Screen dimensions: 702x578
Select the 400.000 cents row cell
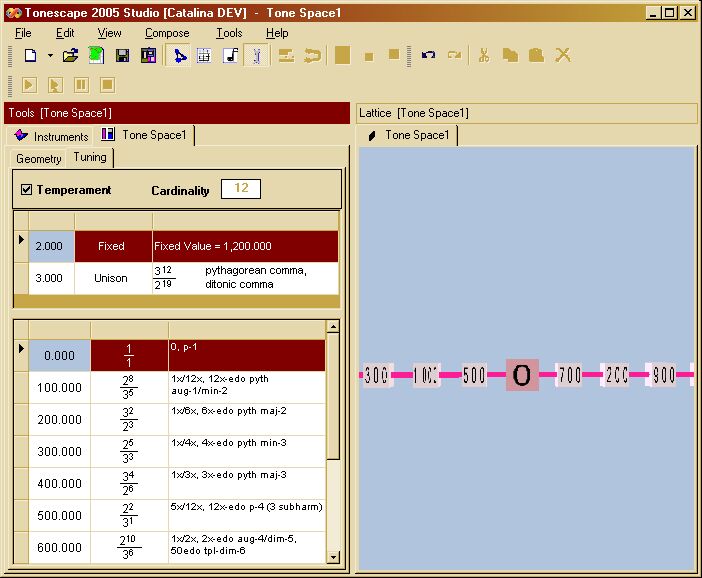[60, 484]
